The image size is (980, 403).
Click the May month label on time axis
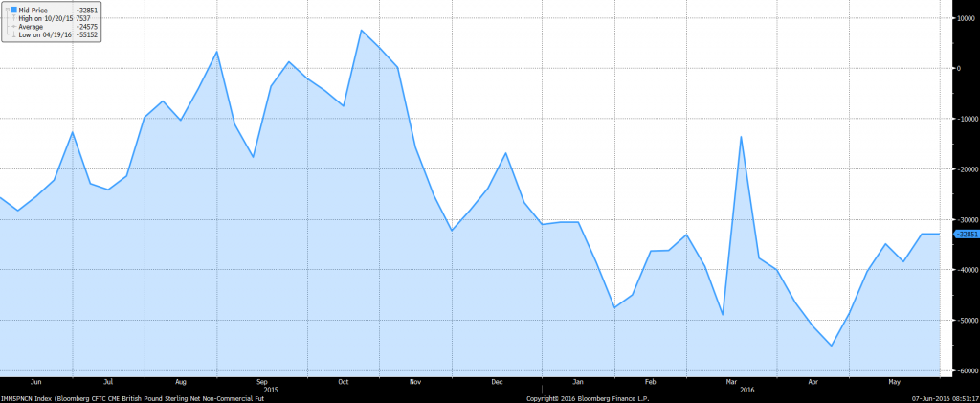895,381
